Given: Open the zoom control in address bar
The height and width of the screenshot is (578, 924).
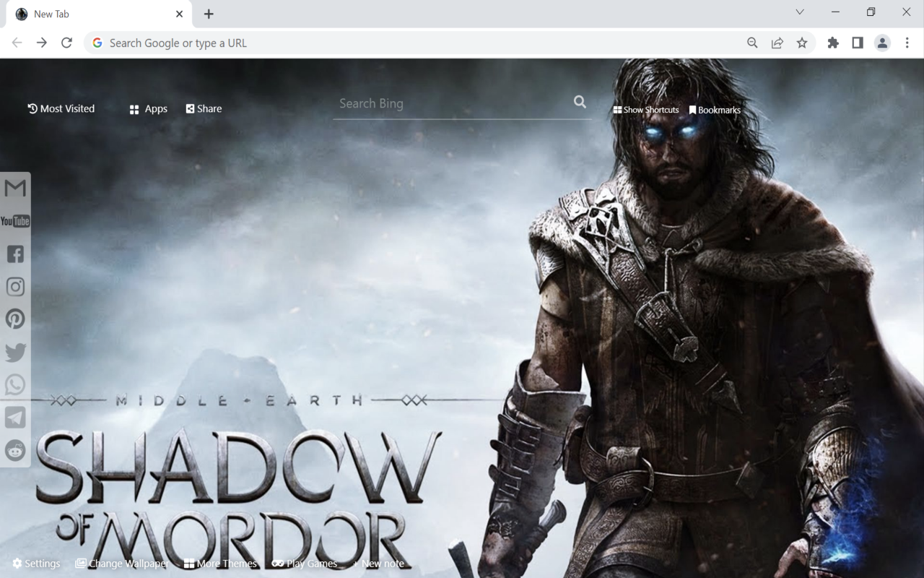Looking at the screenshot, I should [752, 43].
